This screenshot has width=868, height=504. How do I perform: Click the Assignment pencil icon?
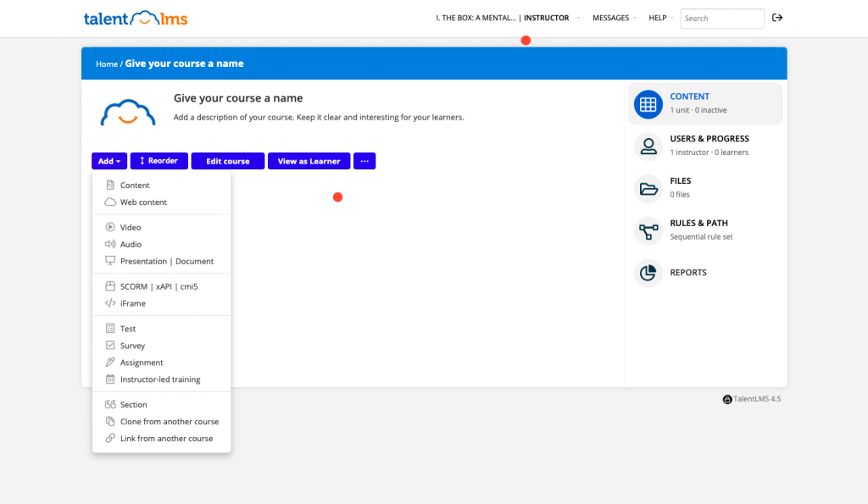click(110, 362)
